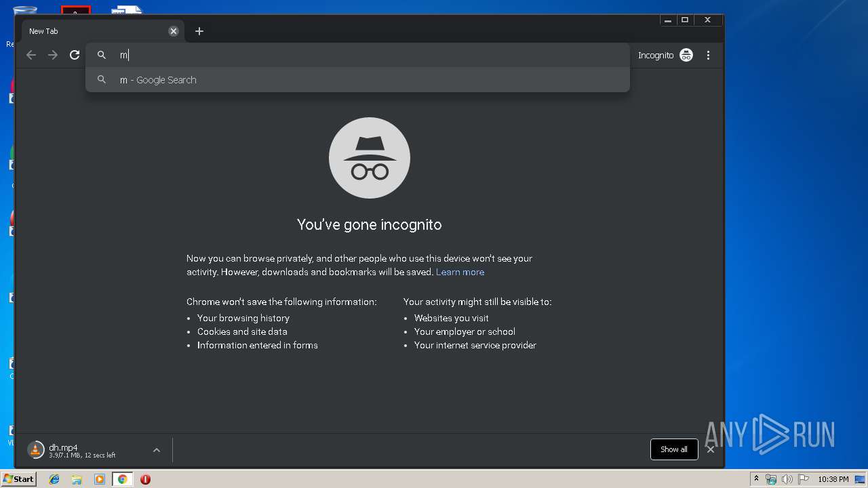Click 'Your employer or school' text
868x488 pixels.
465,331
